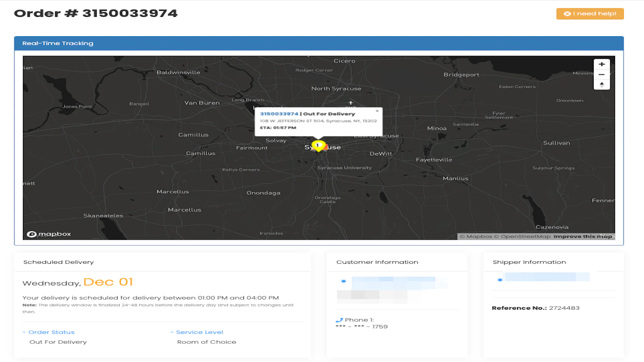Close the Out For Delivery map popup
This screenshot has height=362, width=644.
point(377,111)
